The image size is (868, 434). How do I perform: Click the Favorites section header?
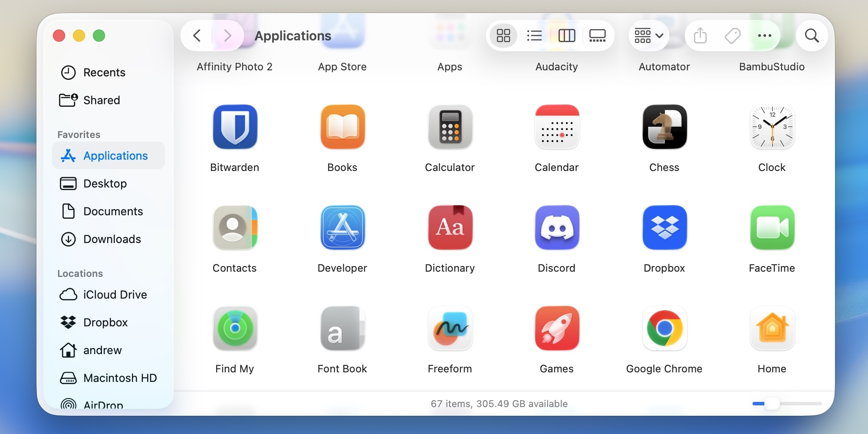point(79,135)
